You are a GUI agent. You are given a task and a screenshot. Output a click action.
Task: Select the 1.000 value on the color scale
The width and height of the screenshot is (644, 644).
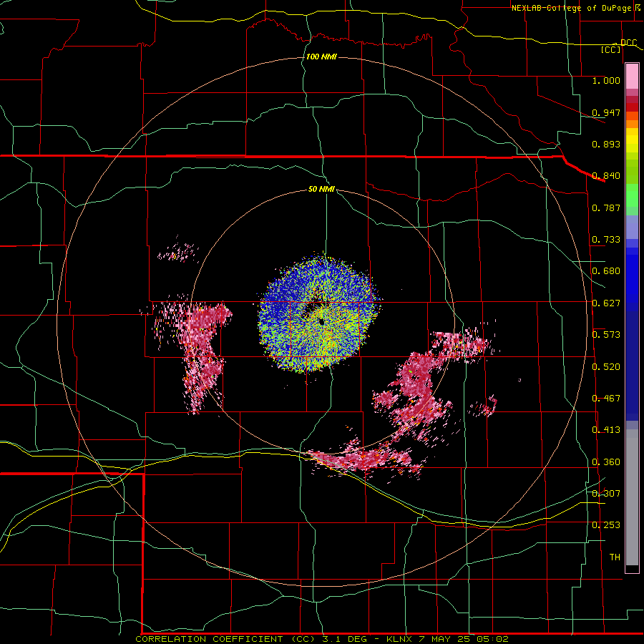point(606,81)
